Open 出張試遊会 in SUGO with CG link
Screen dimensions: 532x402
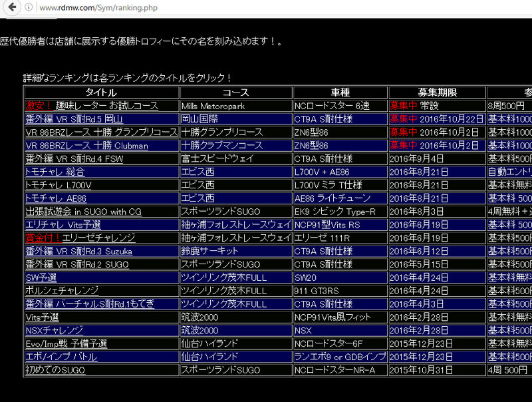(x=83, y=212)
